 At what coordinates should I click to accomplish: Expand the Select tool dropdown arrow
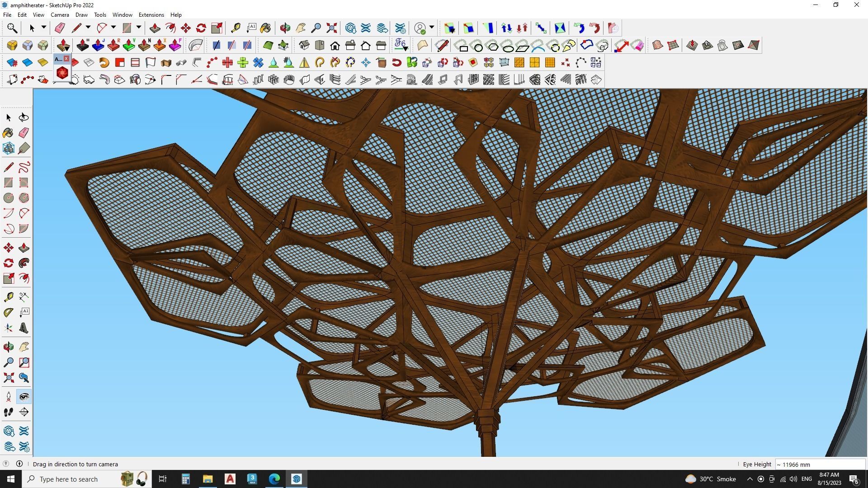pyautogui.click(x=44, y=28)
